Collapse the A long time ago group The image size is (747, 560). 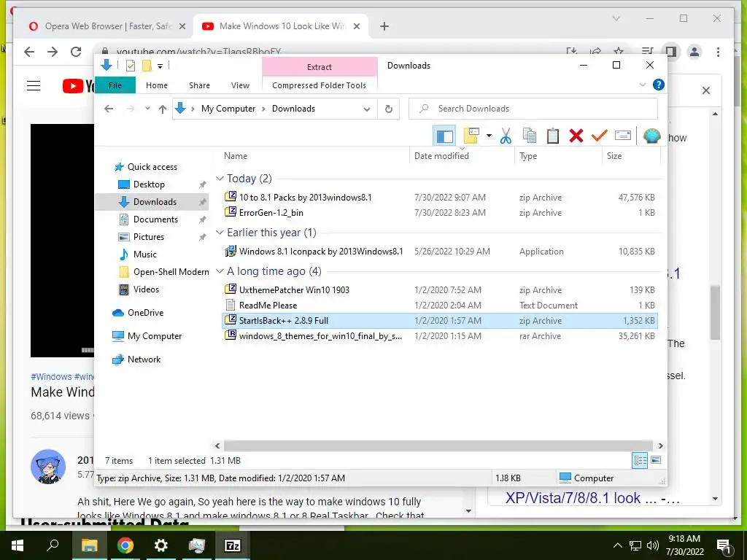pyautogui.click(x=220, y=271)
